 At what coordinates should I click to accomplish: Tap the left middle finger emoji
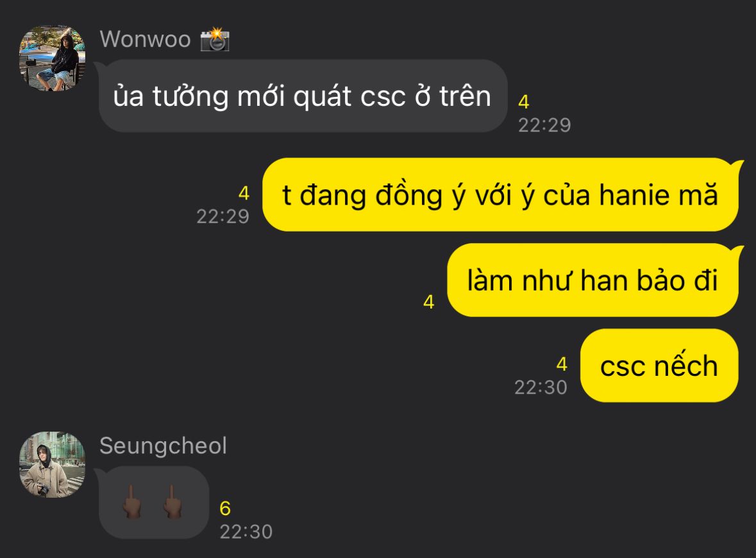tap(131, 502)
